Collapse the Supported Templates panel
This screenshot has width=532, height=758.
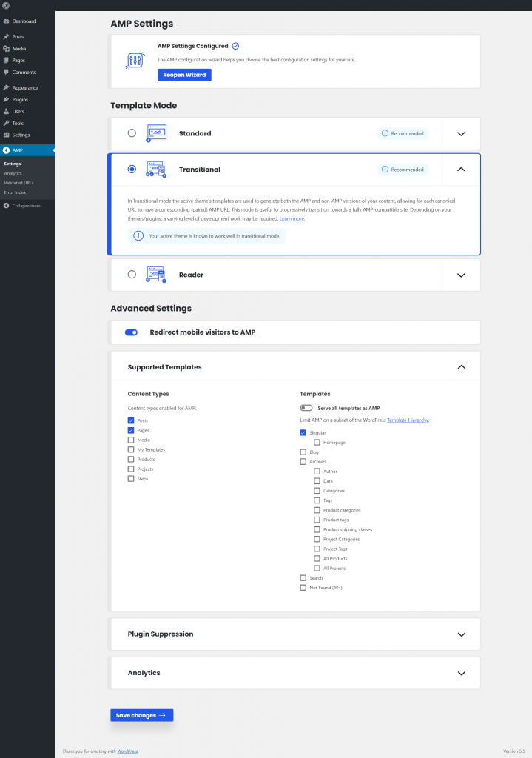[461, 366]
